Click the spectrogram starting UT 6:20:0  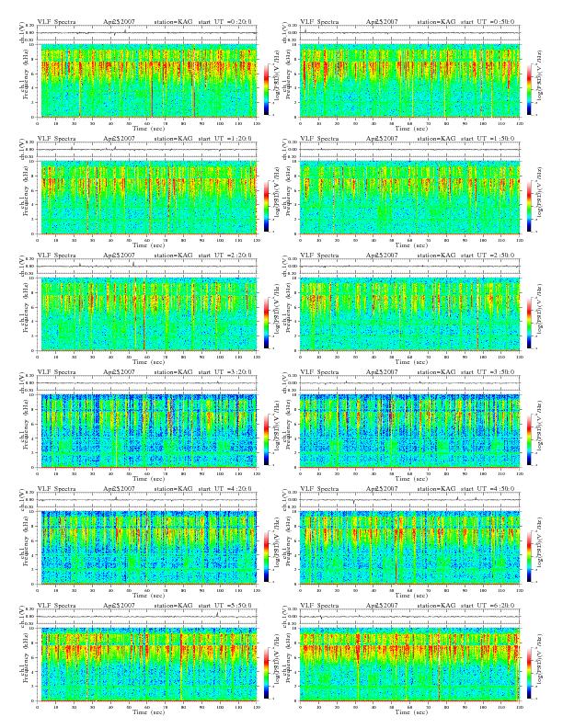click(x=409, y=665)
